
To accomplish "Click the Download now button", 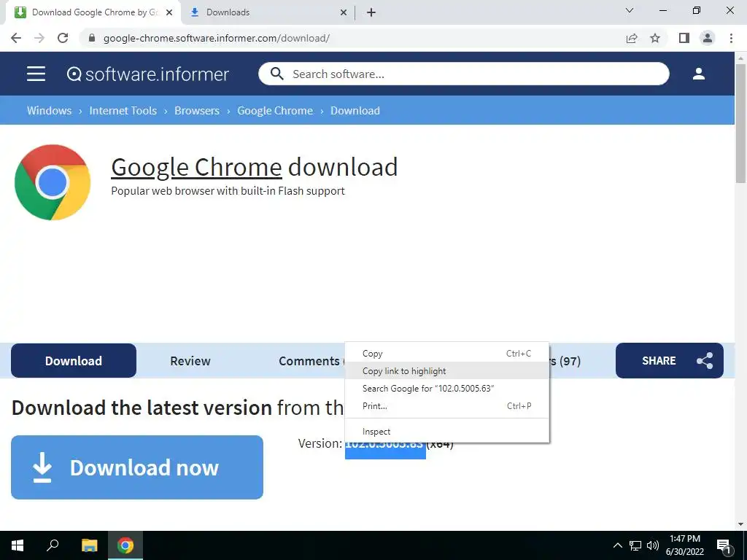I will pos(137,467).
